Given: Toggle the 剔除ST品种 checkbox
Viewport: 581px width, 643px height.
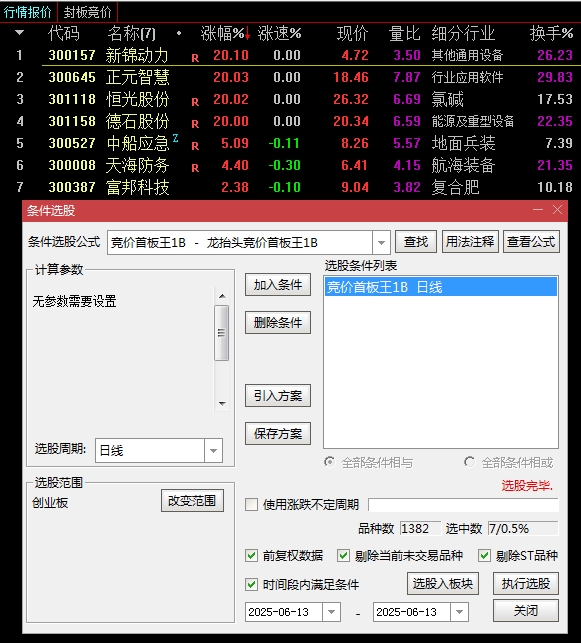Looking at the screenshot, I should (x=484, y=556).
